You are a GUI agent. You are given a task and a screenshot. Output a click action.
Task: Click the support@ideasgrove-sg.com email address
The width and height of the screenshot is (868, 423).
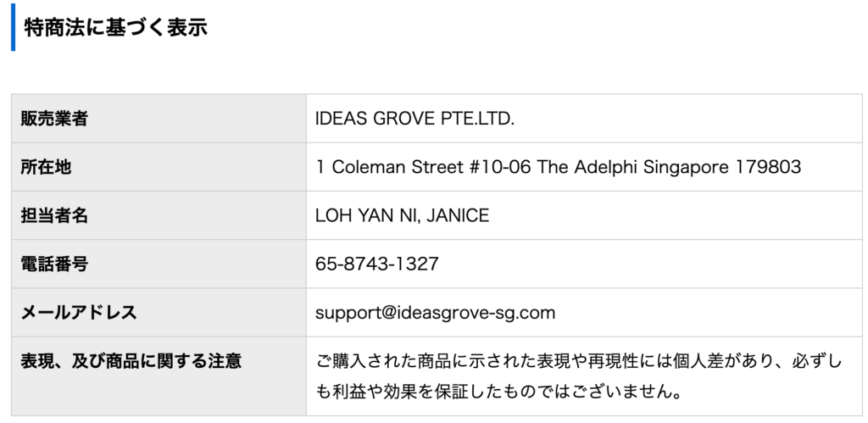pos(435,313)
